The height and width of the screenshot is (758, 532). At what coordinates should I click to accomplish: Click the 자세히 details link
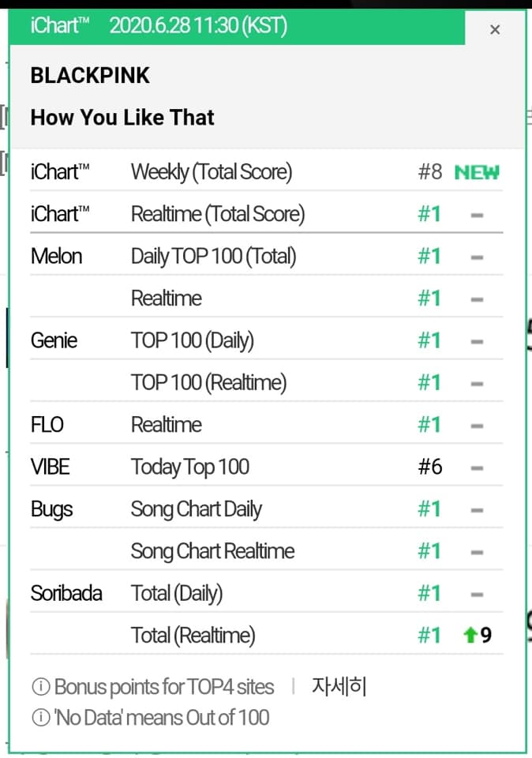coord(339,686)
